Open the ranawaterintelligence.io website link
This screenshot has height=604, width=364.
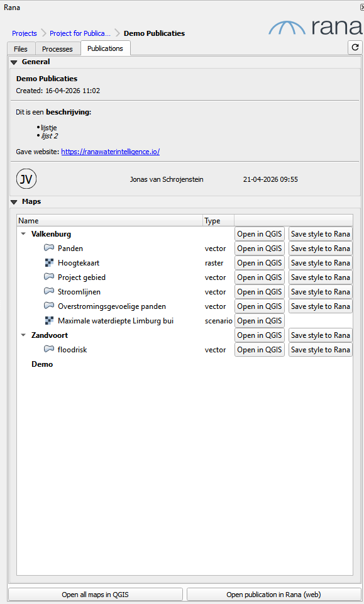click(111, 152)
